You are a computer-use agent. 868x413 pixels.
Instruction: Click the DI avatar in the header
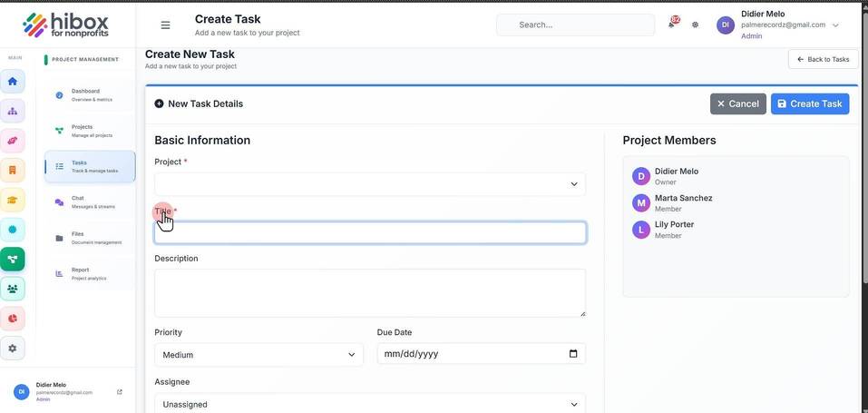coord(726,25)
